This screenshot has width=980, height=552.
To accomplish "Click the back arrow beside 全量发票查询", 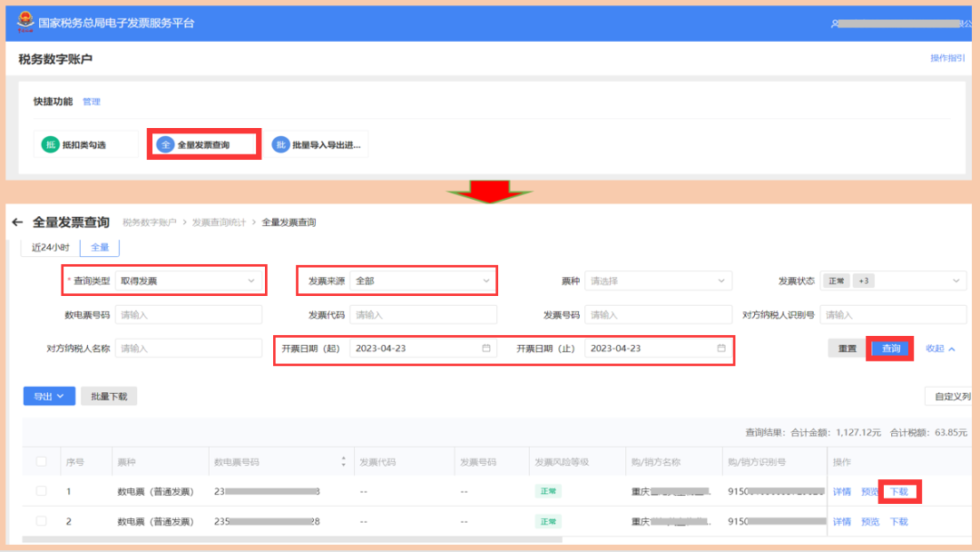I will coord(16,222).
